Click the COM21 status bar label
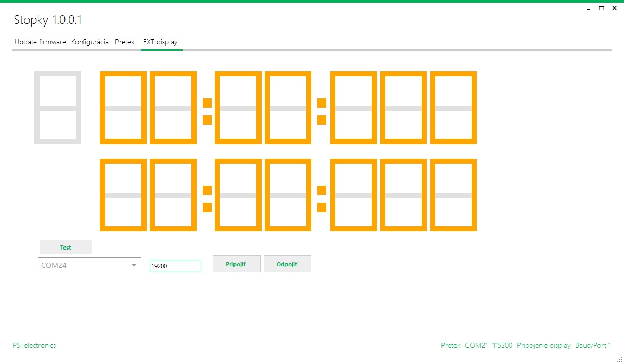The width and height of the screenshot is (624, 364). tap(476, 345)
